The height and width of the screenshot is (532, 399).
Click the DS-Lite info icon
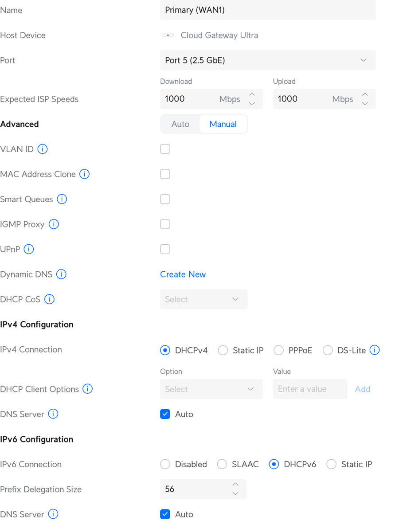point(375,350)
